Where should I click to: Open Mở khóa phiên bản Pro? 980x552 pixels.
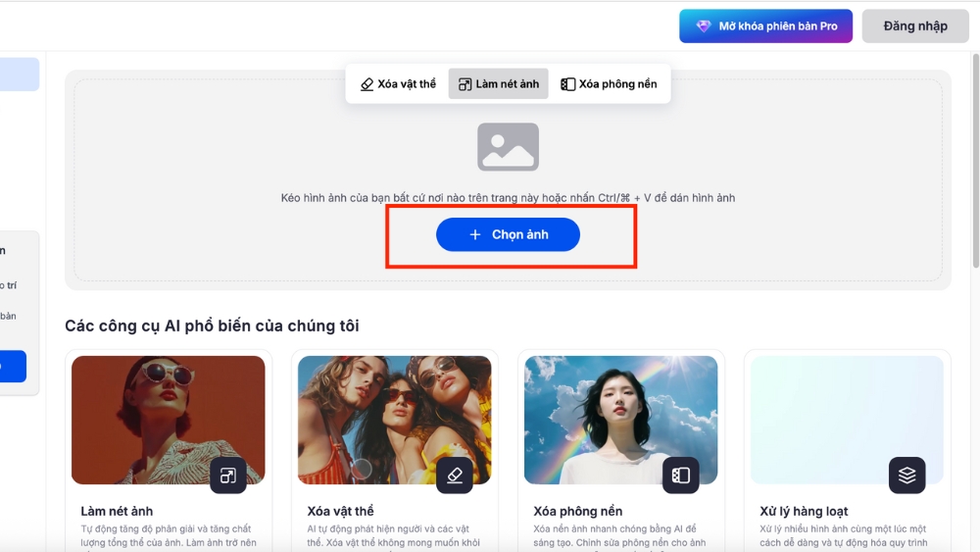[765, 26]
